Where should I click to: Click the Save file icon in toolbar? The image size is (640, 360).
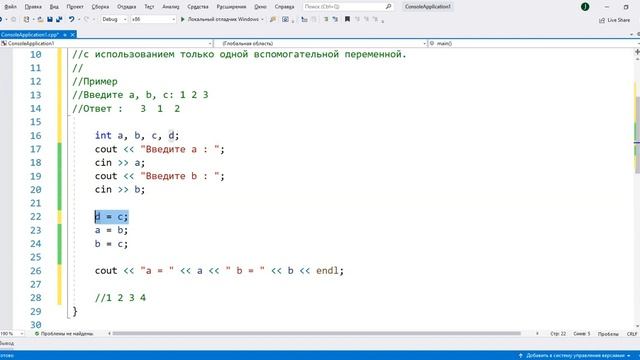pos(50,19)
